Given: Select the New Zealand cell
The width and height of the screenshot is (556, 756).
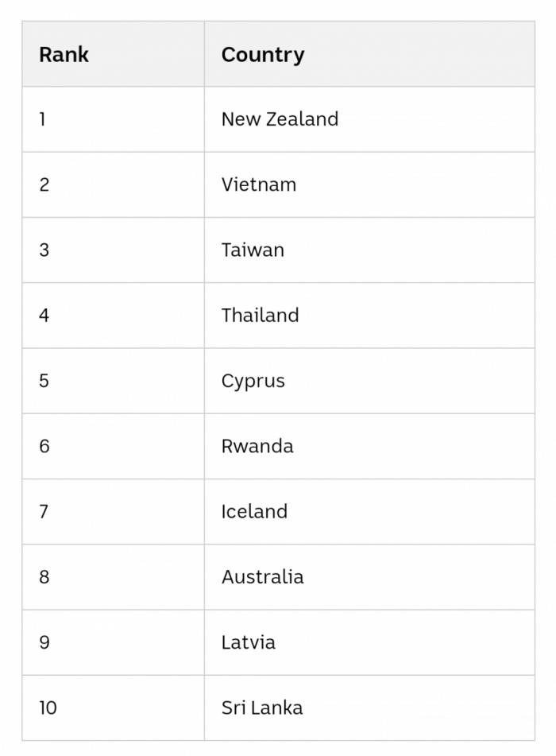Looking at the screenshot, I should click(280, 119).
